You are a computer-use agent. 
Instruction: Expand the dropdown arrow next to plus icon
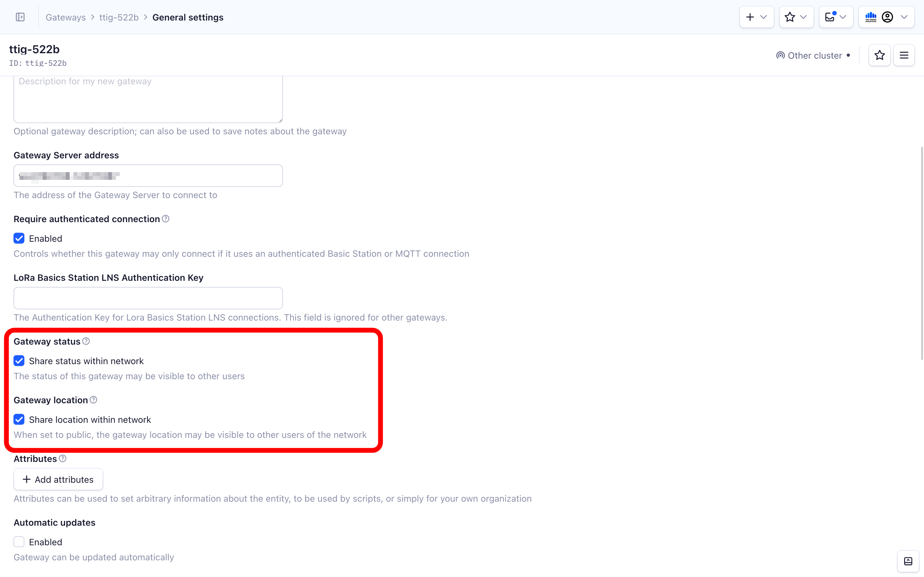pyautogui.click(x=764, y=17)
